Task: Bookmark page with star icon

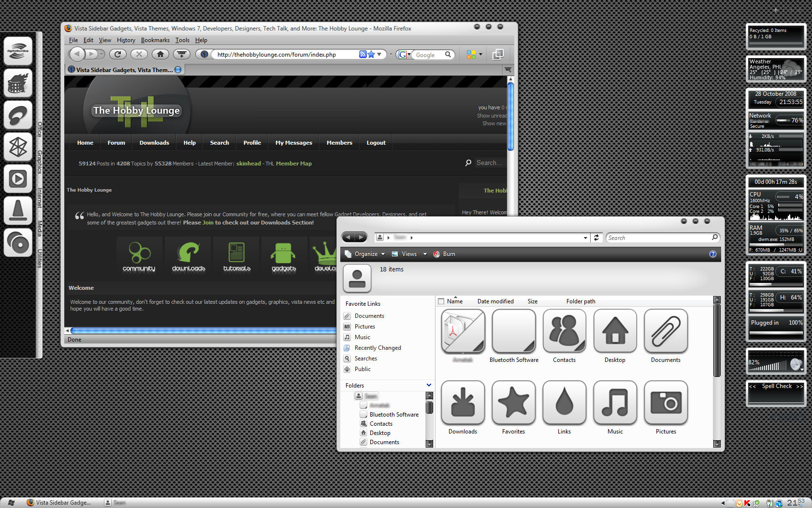Action: coord(371,54)
